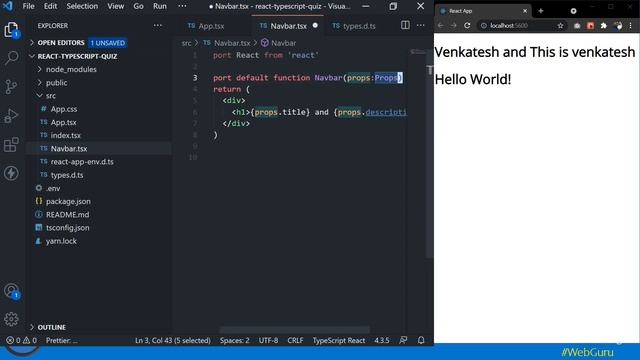Viewport: 640px width, 360px height.
Task: Change indentation via Spaces: 2
Action: pyautogui.click(x=234, y=340)
